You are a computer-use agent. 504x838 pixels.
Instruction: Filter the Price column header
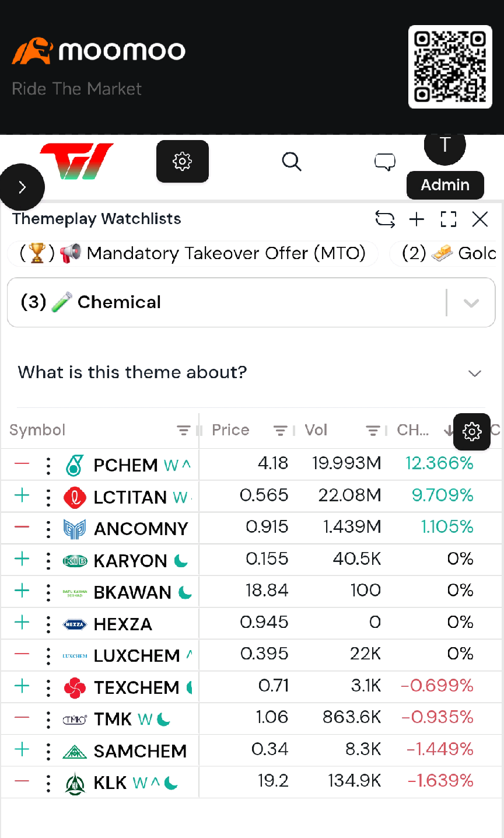(x=280, y=431)
